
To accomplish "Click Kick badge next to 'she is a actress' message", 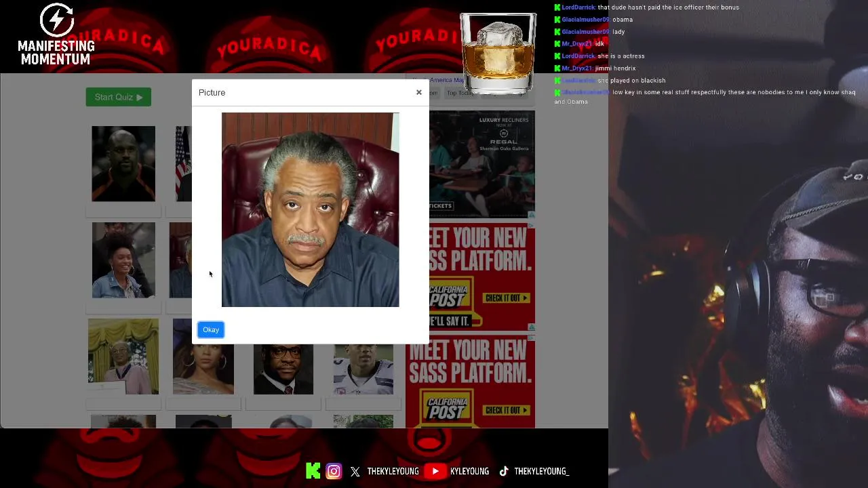I will point(557,56).
